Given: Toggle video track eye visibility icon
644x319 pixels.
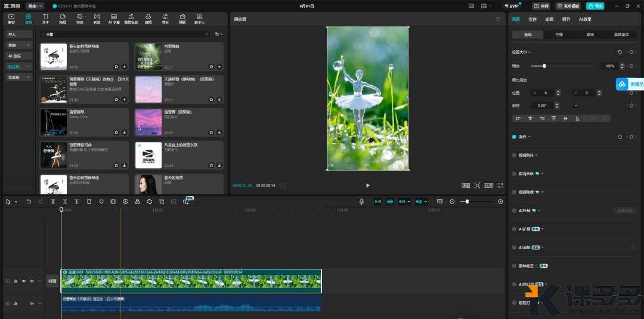Looking at the screenshot, I should click(x=24, y=281).
